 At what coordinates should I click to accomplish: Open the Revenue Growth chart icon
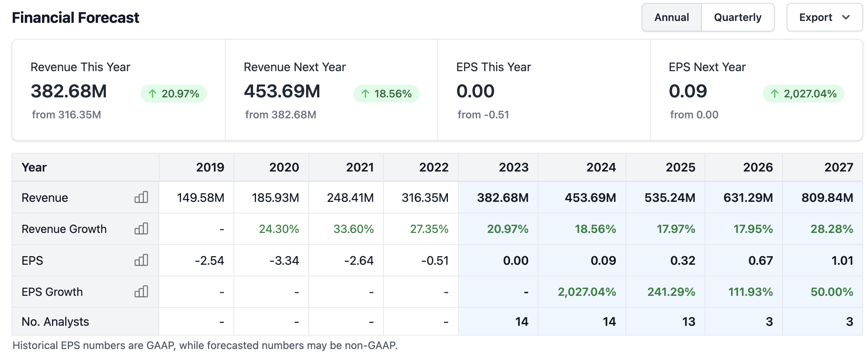pyautogui.click(x=141, y=229)
